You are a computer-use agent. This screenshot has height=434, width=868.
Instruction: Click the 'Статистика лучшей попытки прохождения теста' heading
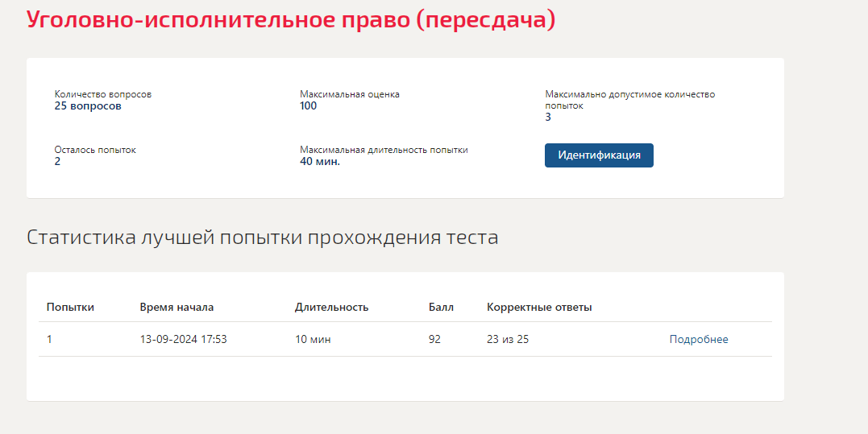(x=263, y=238)
